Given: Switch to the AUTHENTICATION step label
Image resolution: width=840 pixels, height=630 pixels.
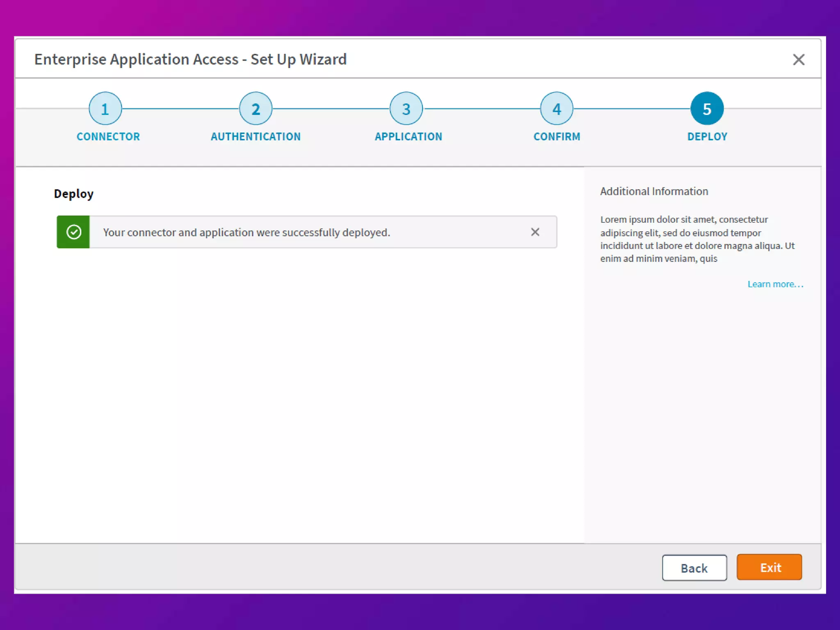Looking at the screenshot, I should (256, 137).
